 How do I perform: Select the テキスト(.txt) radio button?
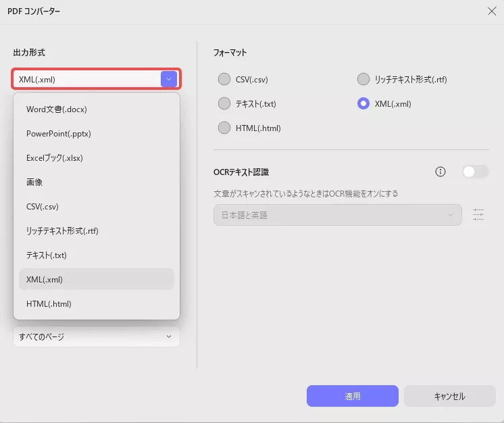(224, 103)
